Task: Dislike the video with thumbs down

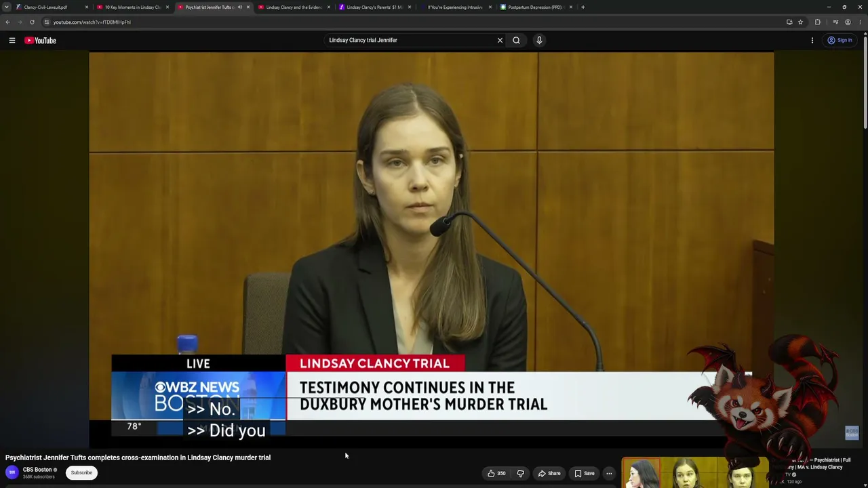Action: (521, 473)
